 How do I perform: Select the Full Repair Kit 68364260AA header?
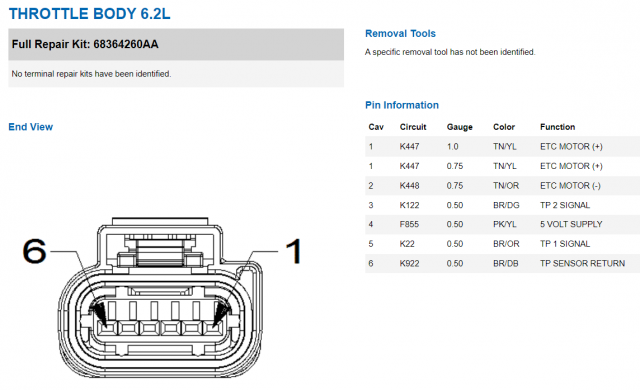tap(176, 44)
